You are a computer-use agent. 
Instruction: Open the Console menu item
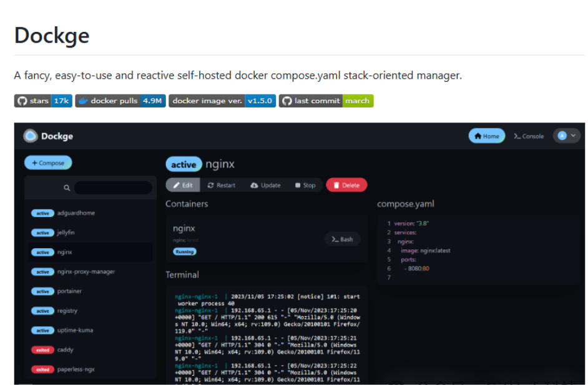(529, 136)
